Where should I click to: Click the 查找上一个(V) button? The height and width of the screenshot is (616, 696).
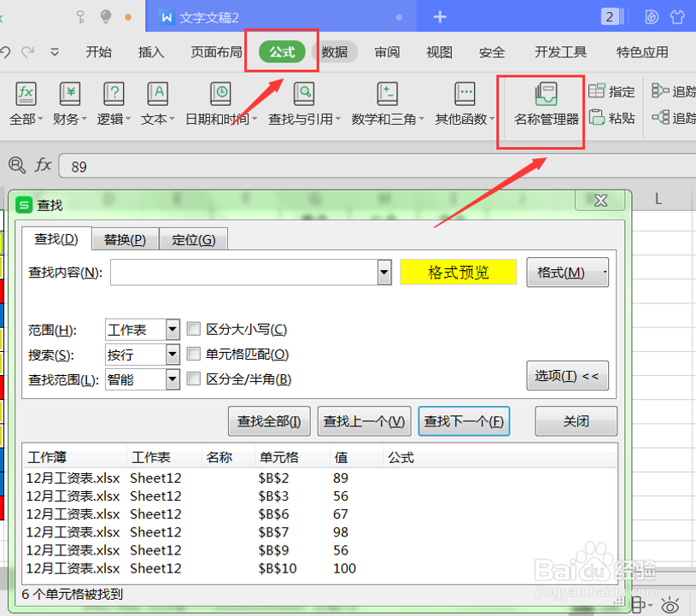pyautogui.click(x=364, y=421)
